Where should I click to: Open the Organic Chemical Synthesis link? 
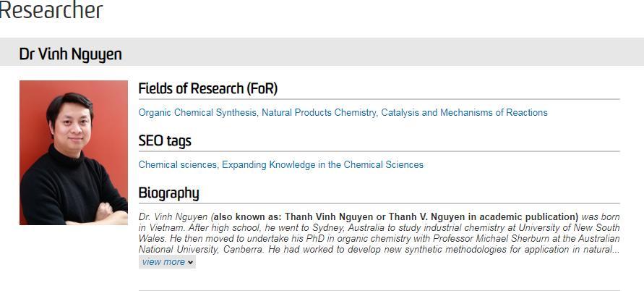(x=197, y=112)
